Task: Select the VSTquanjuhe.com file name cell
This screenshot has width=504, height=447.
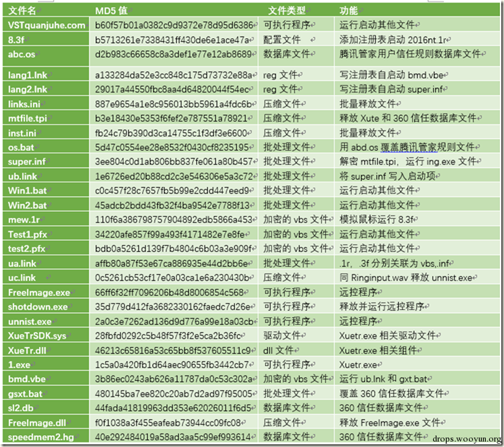Action: click(x=46, y=25)
